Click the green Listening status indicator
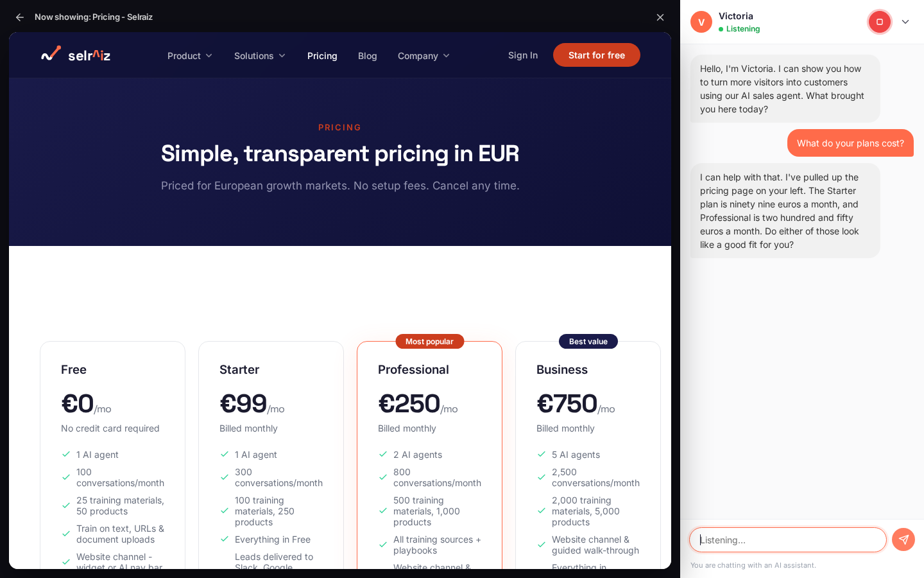The height and width of the screenshot is (578, 924). [x=739, y=29]
